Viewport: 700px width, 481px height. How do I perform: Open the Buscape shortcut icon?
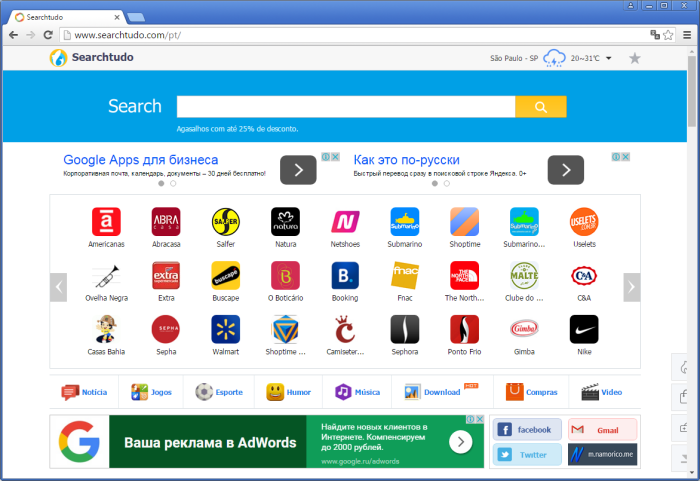[226, 276]
